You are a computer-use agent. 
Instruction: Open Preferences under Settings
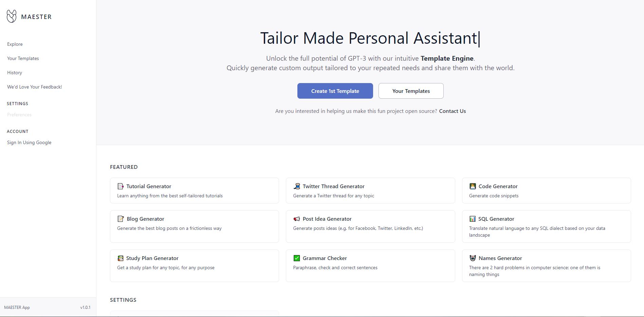click(x=19, y=115)
